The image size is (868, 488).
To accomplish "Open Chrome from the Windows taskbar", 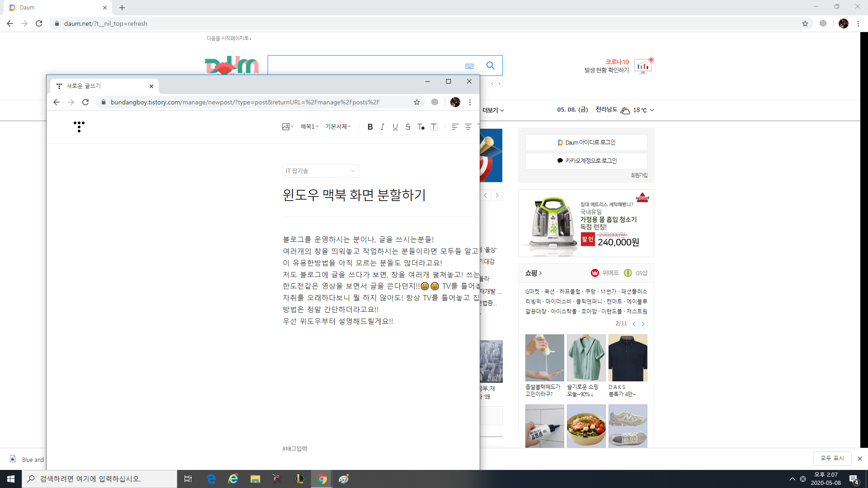I will [x=322, y=479].
